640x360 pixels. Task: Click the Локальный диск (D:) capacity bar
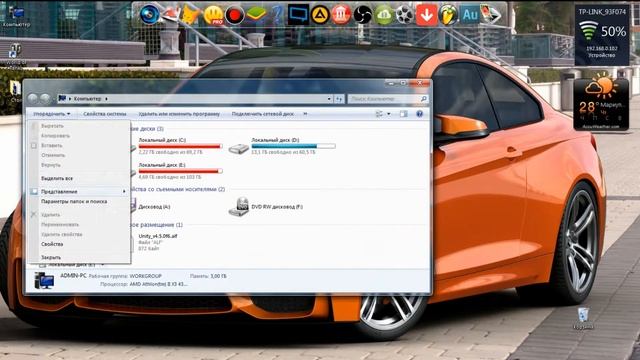pyautogui.click(x=293, y=146)
